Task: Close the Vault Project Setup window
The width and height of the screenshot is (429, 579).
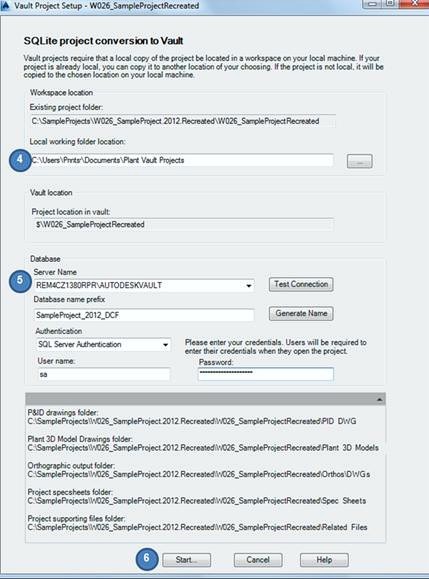Action: (x=415, y=3)
